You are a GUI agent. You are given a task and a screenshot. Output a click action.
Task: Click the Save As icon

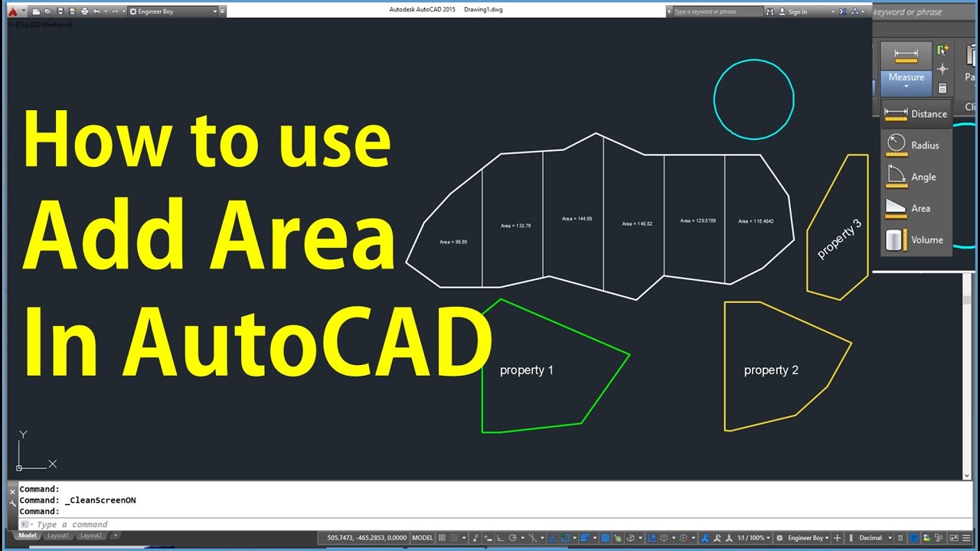(72, 11)
